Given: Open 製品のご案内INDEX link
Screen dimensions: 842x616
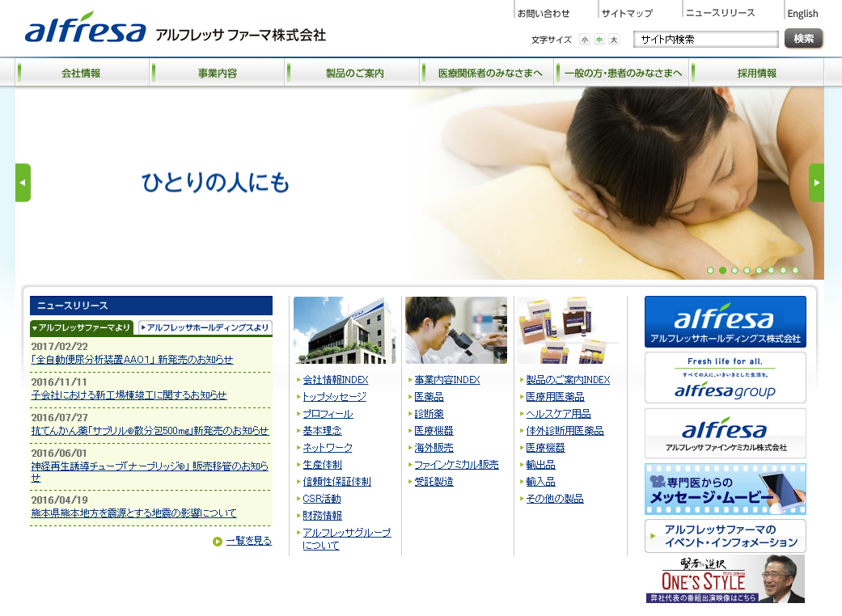Looking at the screenshot, I should point(568,380).
